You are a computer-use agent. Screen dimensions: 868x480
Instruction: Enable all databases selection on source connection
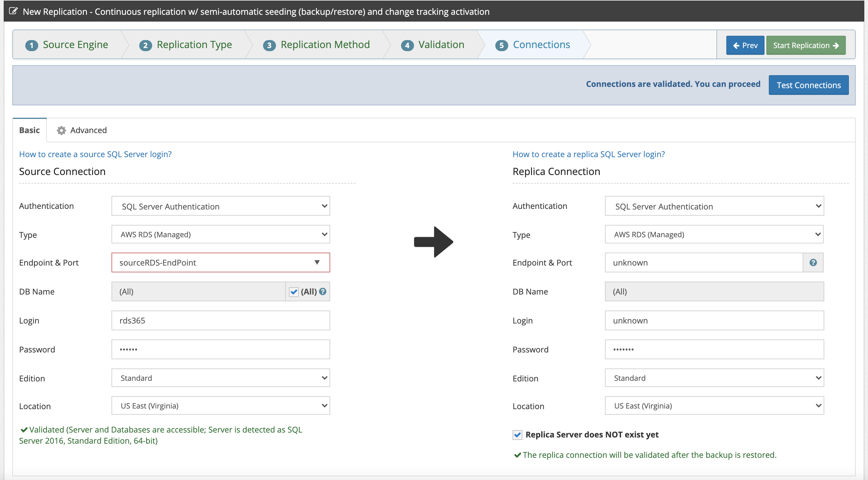point(294,291)
